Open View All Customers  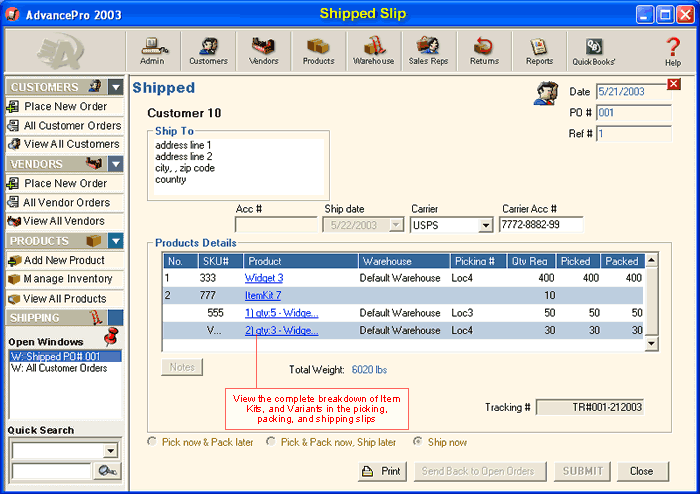65,144
